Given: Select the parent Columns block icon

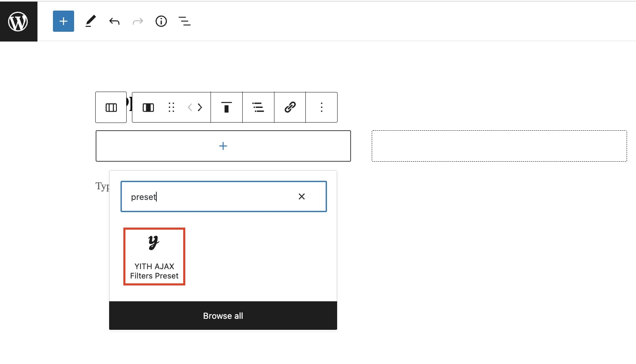Looking at the screenshot, I should pos(111,107).
